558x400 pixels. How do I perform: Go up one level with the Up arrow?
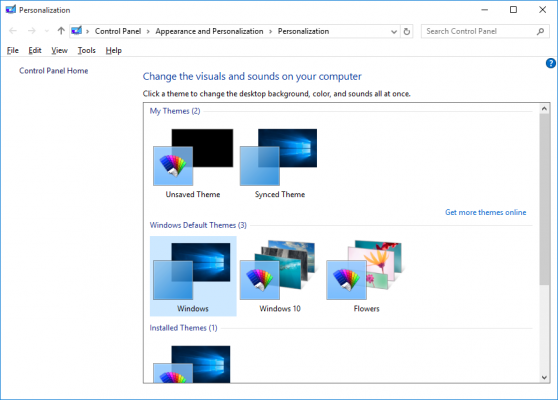pyautogui.click(x=61, y=31)
